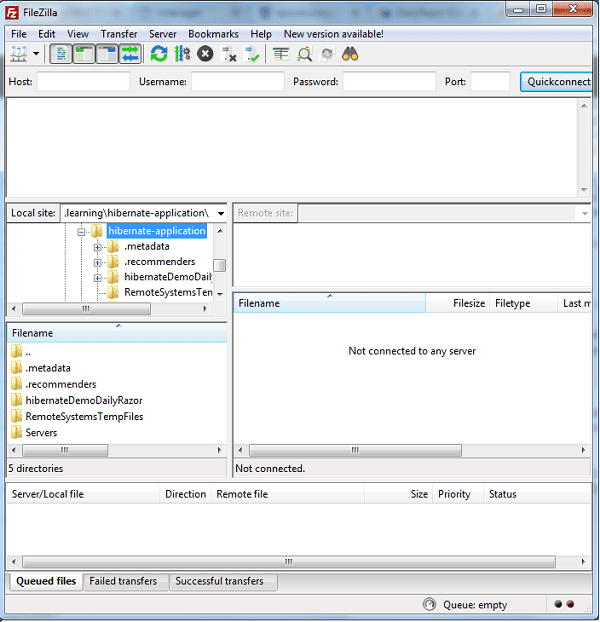Open the Site Manager icon
The width and height of the screenshot is (600, 622).
point(18,54)
